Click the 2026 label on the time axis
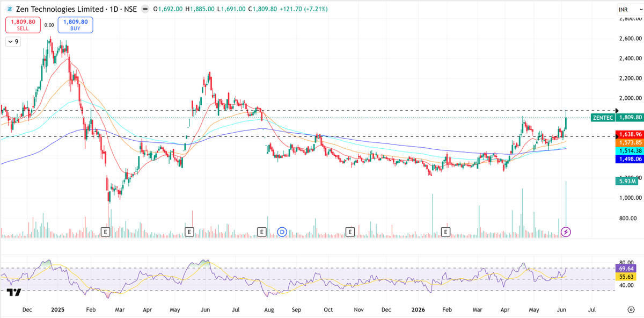The height and width of the screenshot is (318, 644). 417,310
